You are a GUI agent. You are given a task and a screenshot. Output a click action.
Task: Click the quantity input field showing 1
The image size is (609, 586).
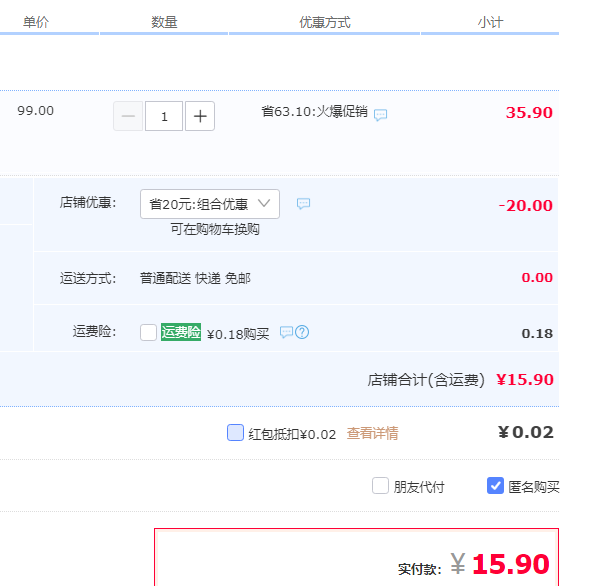click(164, 116)
